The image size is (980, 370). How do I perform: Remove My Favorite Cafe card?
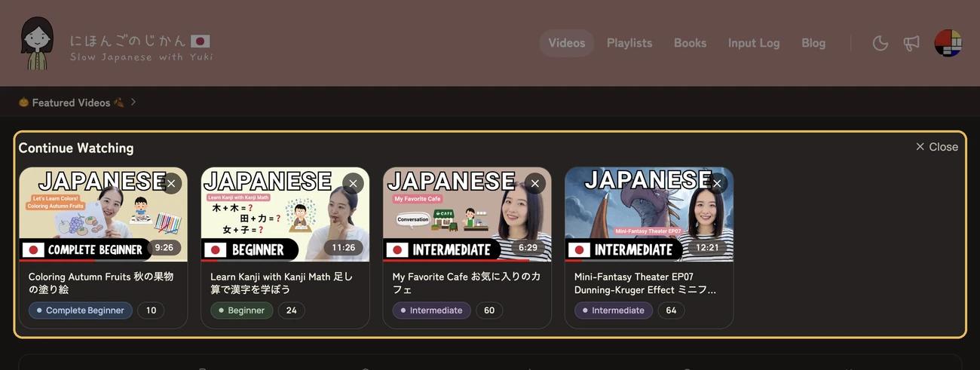[535, 183]
